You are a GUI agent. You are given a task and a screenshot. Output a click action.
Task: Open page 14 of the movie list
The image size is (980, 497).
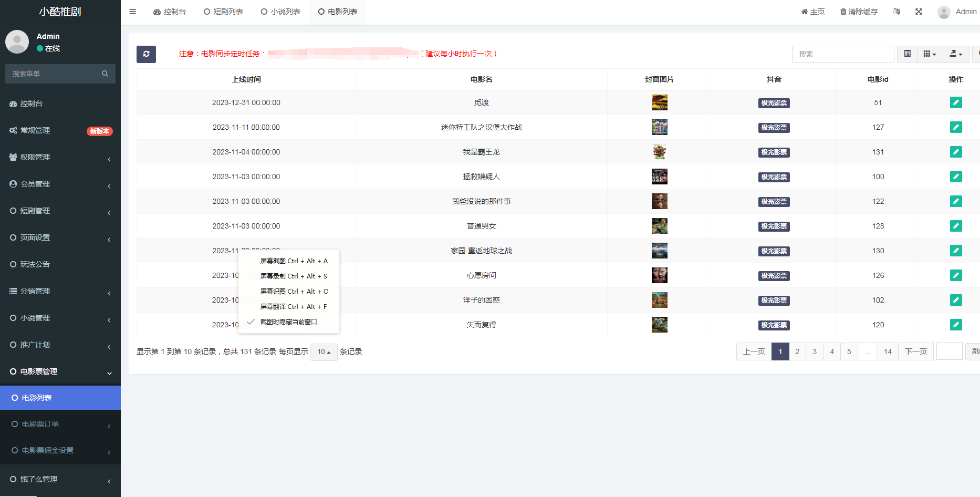pos(887,351)
